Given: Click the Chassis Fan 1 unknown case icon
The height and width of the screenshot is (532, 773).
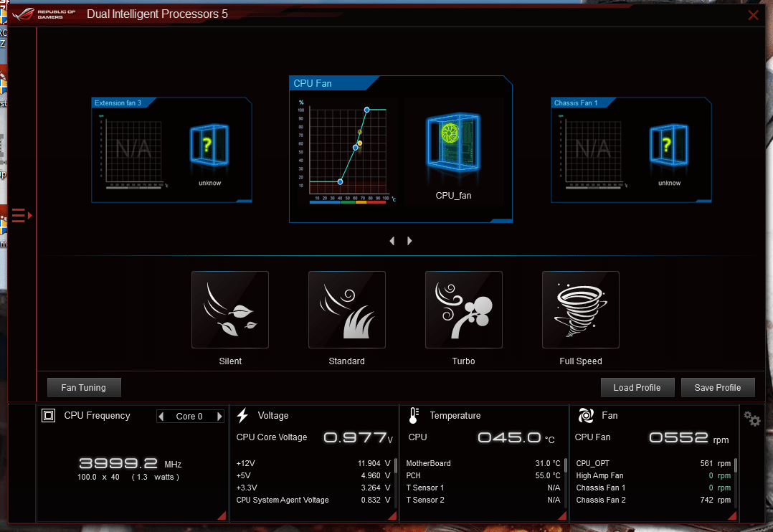Looking at the screenshot, I should (x=669, y=146).
